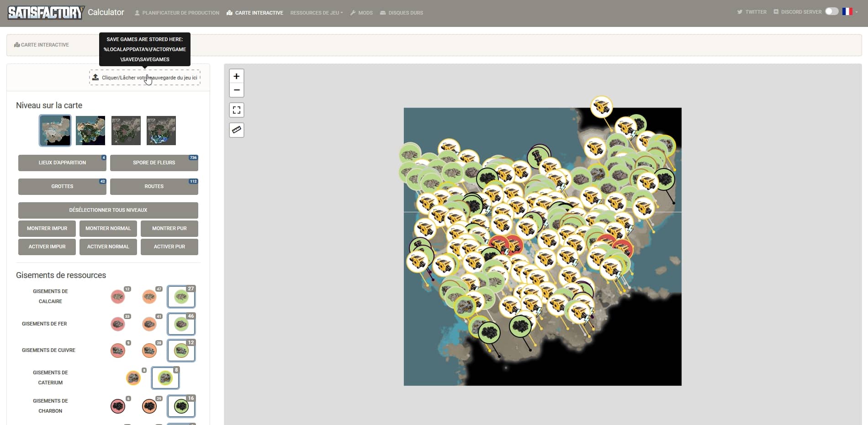Toggle impure coal nodes
Viewport: 868px width, 425px height.
[118, 406]
